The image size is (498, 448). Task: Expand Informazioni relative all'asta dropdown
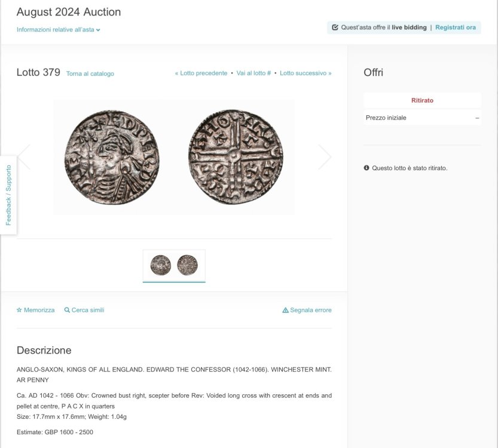point(58,30)
